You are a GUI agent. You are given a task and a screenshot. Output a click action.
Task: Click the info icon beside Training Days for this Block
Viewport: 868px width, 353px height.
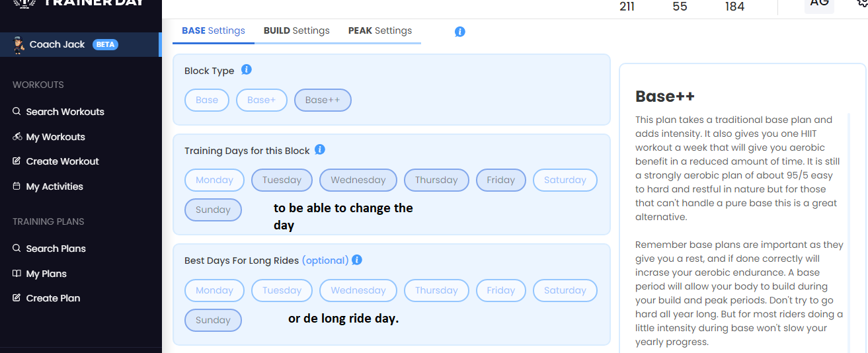point(320,149)
